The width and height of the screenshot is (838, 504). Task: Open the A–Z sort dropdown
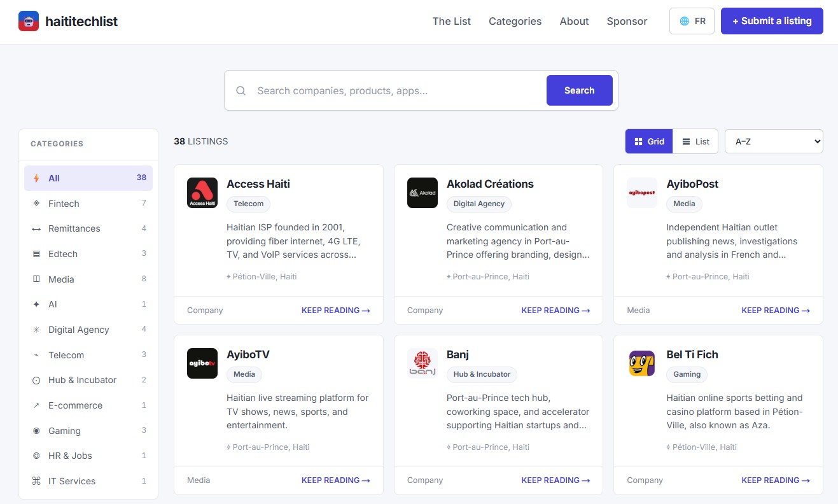pyautogui.click(x=774, y=141)
